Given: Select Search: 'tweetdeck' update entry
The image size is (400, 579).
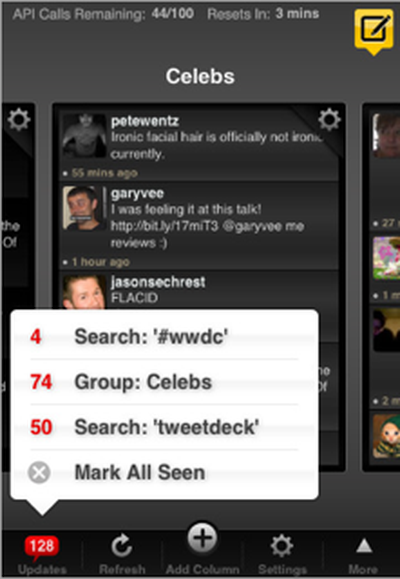Looking at the screenshot, I should click(164, 427).
